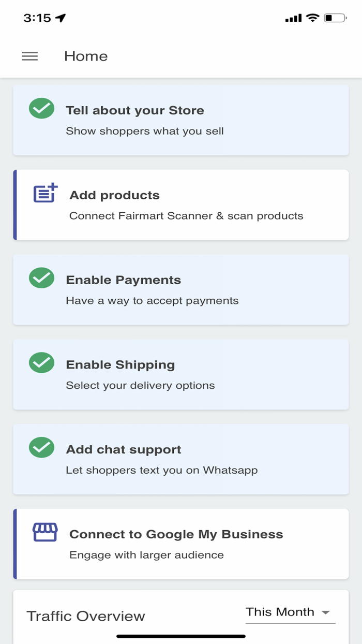
Task: Select the Enable Shipping title
Action: [x=120, y=365]
